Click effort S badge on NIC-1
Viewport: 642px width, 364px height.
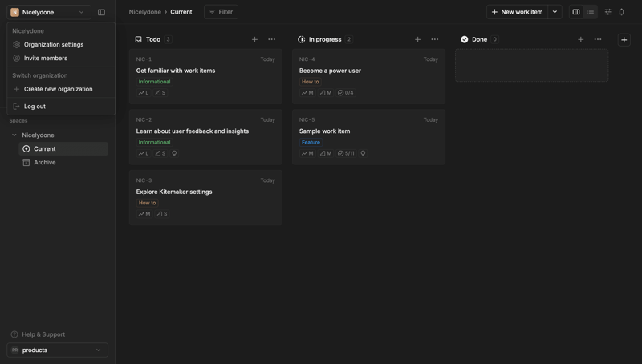click(x=160, y=93)
